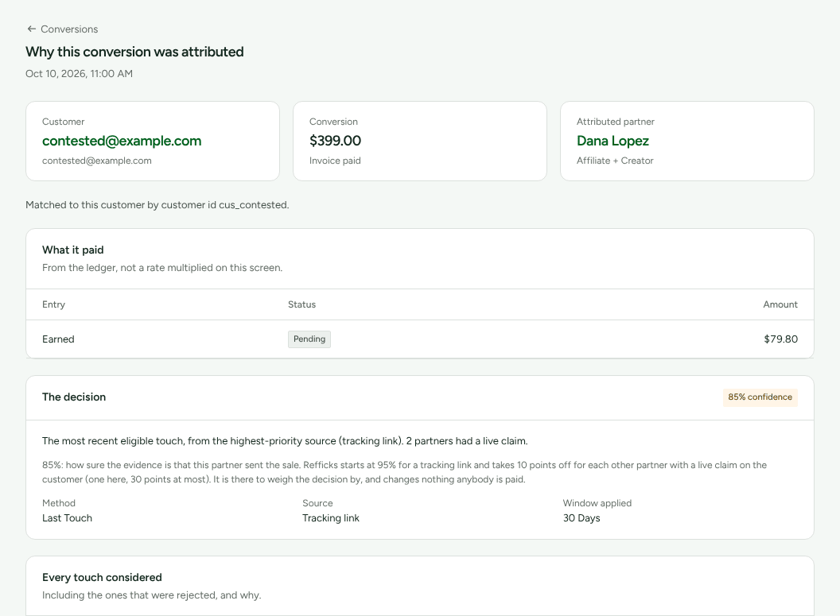Screen dimensions: 840x616
Task: Click the date Oct 10, 2026, 11:00 AM
Action: pos(80,74)
